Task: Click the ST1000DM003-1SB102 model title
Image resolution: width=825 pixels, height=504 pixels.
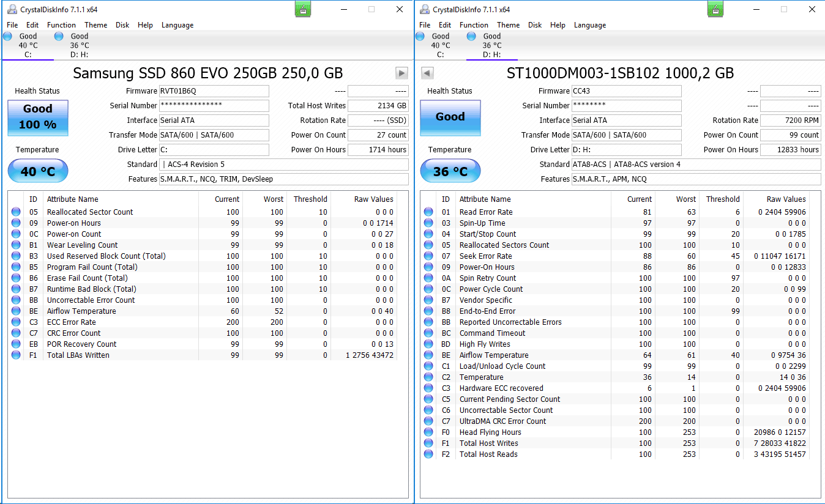Action: pyautogui.click(x=620, y=73)
